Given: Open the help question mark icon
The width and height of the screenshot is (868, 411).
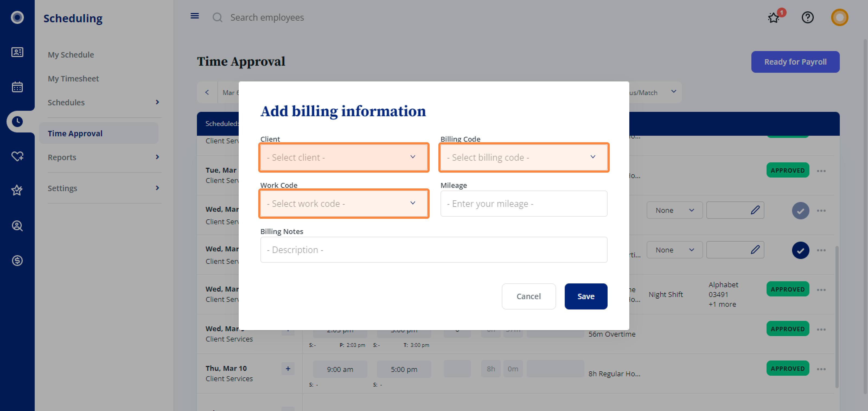Looking at the screenshot, I should tap(807, 17).
